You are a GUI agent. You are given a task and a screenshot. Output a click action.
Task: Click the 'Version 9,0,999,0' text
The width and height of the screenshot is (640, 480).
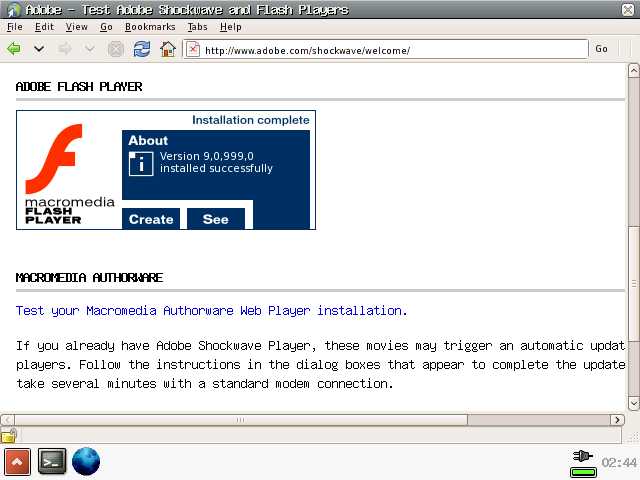point(207,156)
